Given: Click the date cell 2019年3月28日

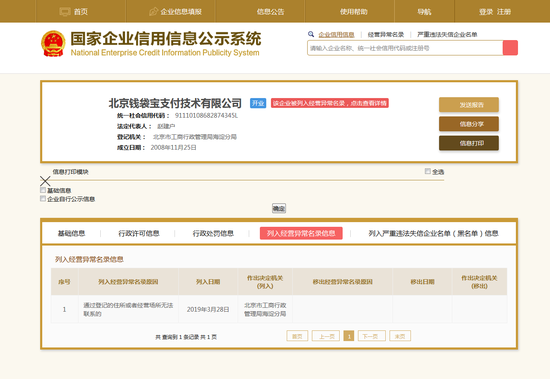Looking at the screenshot, I should [x=208, y=310].
